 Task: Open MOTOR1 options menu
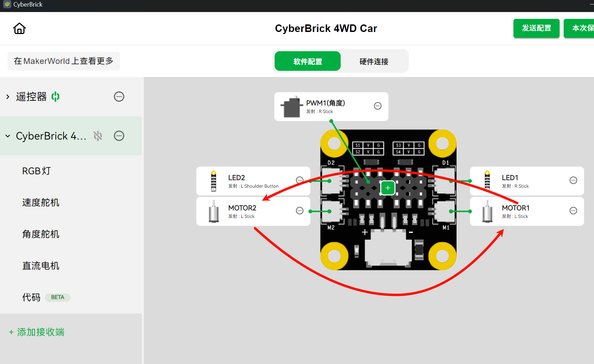tap(573, 211)
